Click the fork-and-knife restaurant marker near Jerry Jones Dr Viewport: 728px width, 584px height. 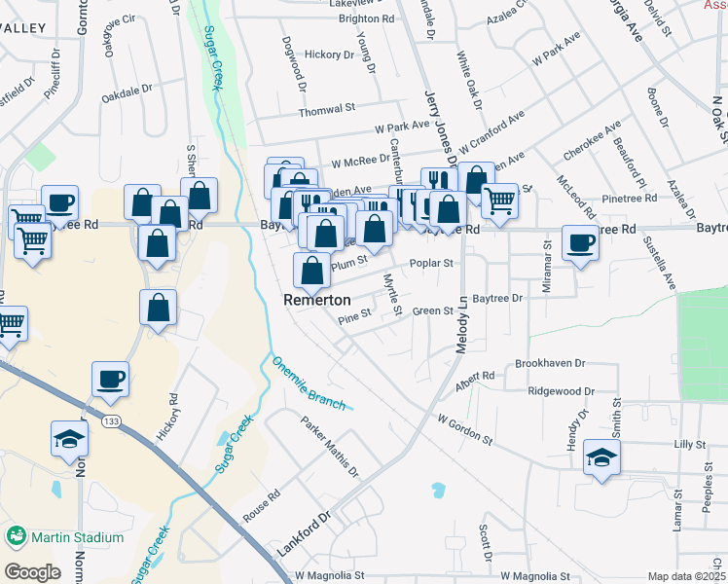(439, 183)
